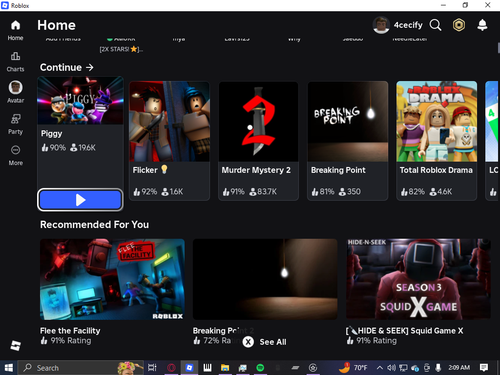This screenshot has height=375, width=500.
Task: Click the Flicker 92% rating
Action: tap(145, 192)
